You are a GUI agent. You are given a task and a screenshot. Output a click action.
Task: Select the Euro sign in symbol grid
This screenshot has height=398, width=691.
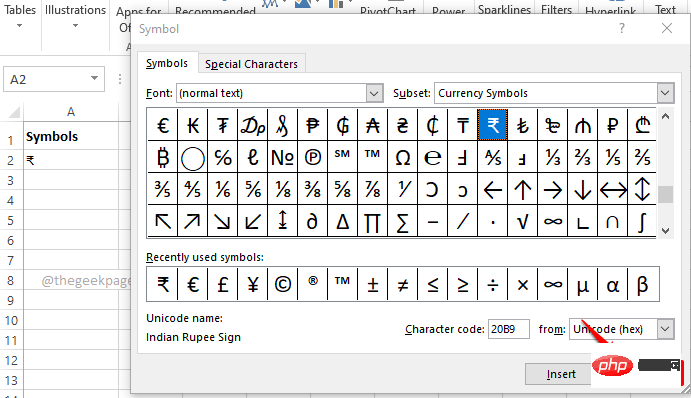coord(163,125)
